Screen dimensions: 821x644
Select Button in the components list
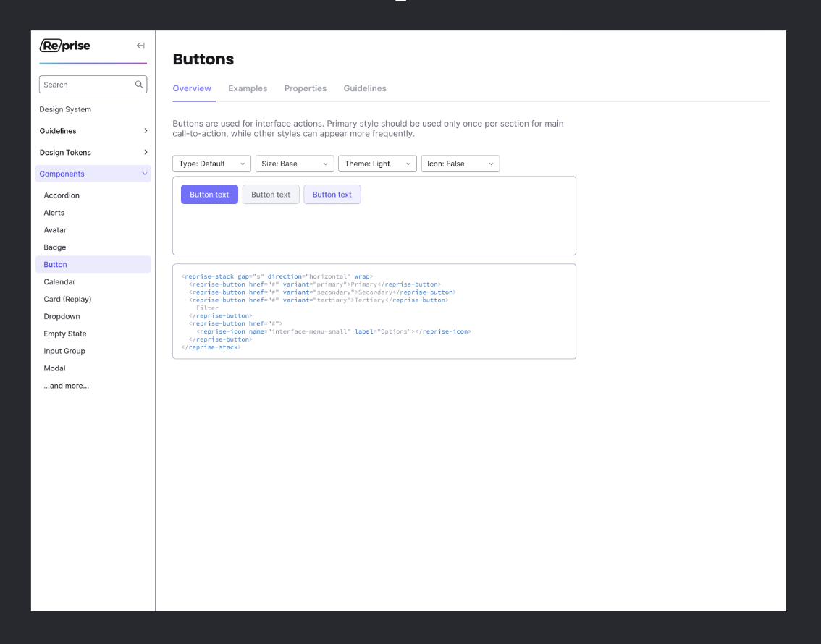93,264
